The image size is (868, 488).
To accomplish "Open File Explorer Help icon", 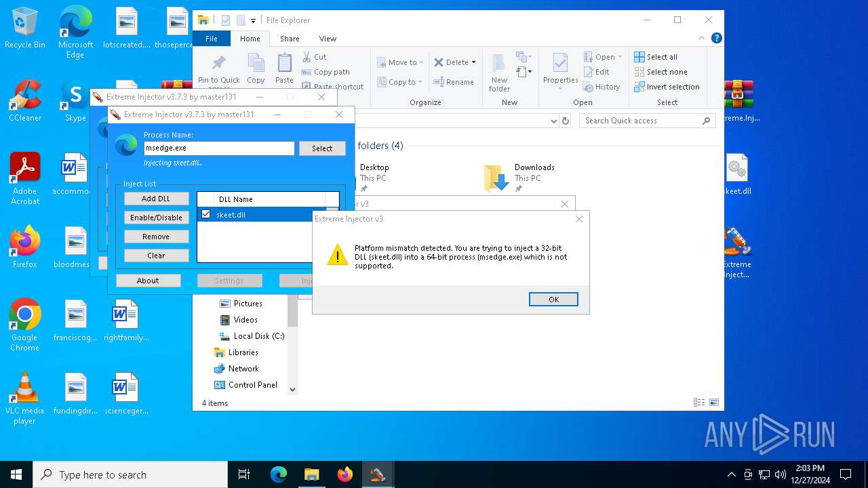I will [x=716, y=39].
